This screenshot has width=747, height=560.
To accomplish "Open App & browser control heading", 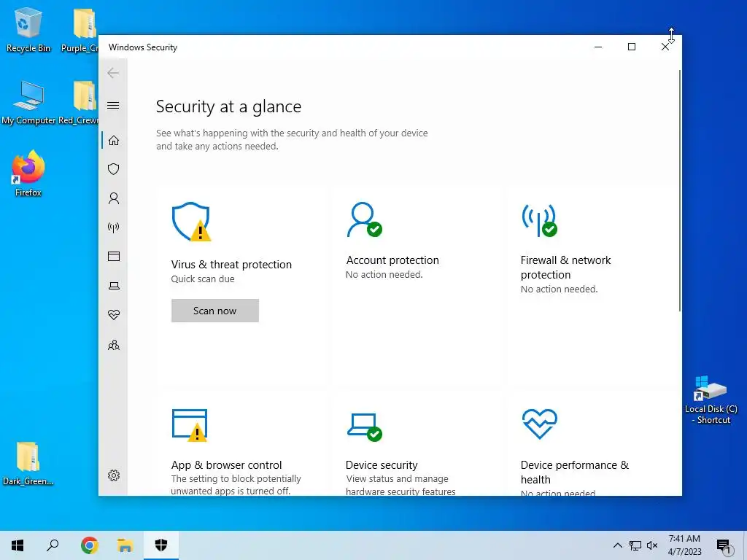I will (226, 464).
